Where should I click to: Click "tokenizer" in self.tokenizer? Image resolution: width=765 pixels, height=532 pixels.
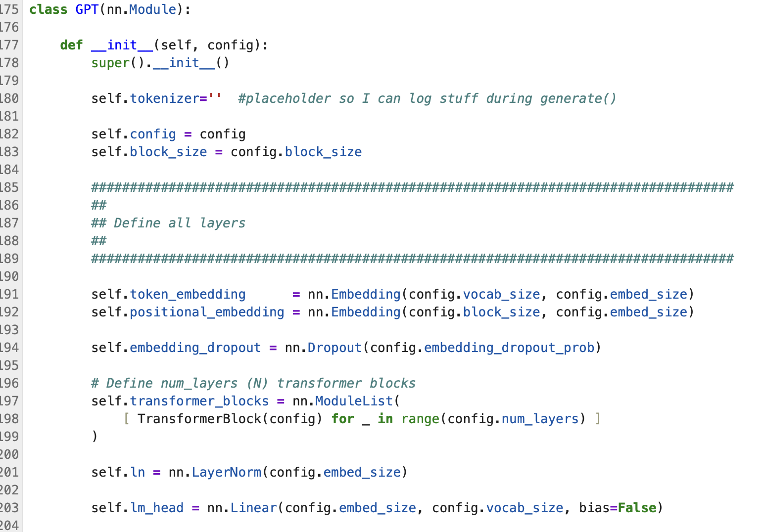pos(164,98)
